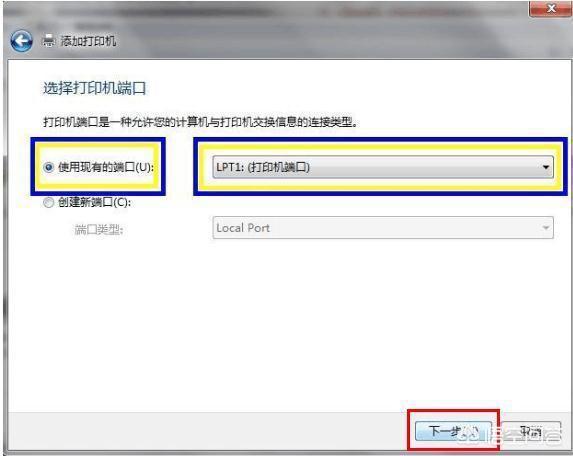
Task: Click the 端口类型 label
Action: point(99,229)
